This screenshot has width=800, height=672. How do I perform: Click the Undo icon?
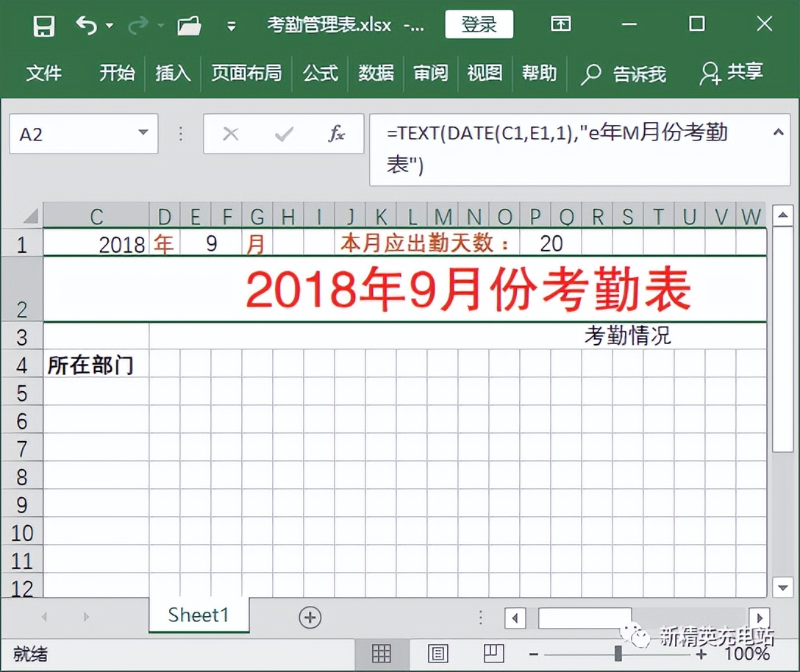pos(87,24)
